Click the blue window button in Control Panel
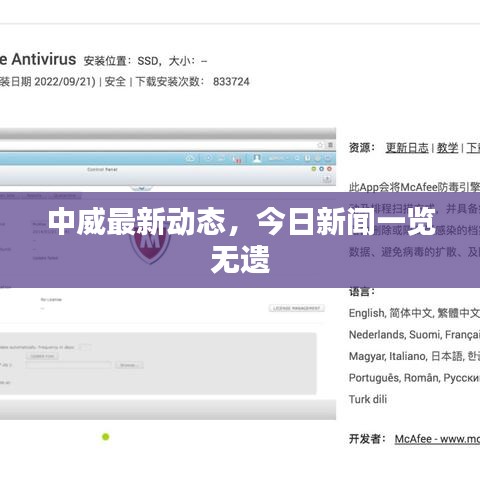This screenshot has width=480, height=480. coord(321,169)
